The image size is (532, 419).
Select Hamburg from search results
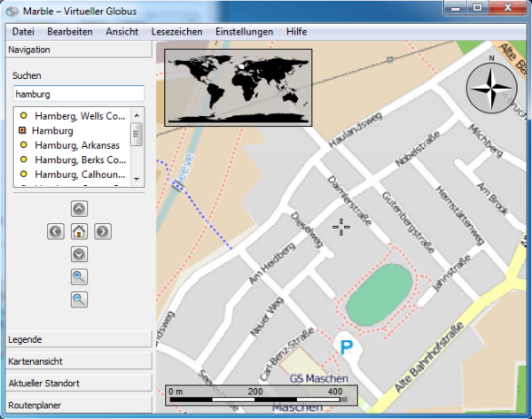click(x=52, y=130)
